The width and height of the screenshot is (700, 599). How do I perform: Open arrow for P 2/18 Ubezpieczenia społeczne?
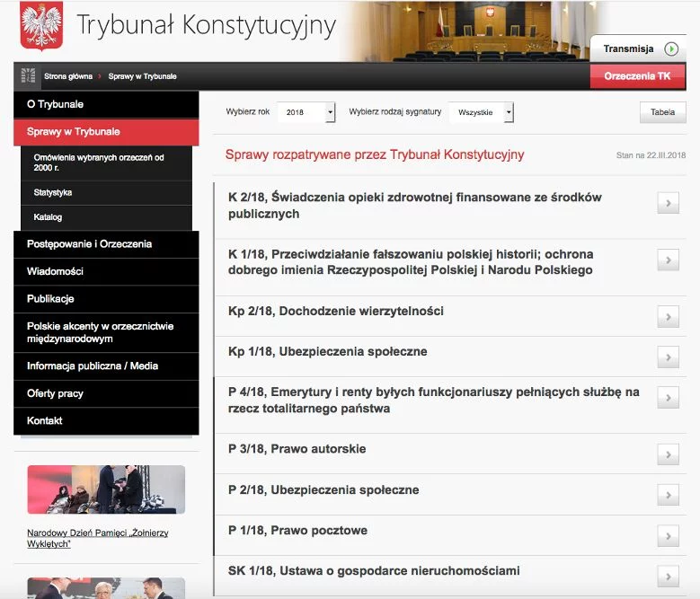pyautogui.click(x=668, y=495)
